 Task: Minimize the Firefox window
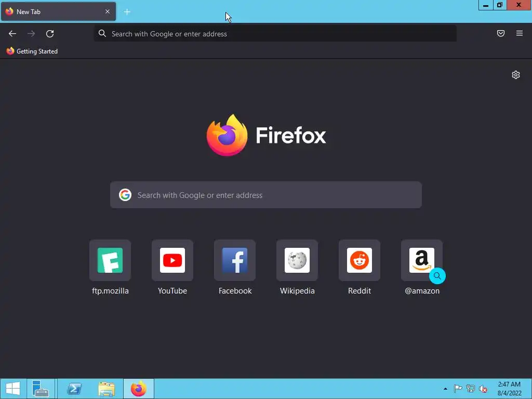[486, 5]
